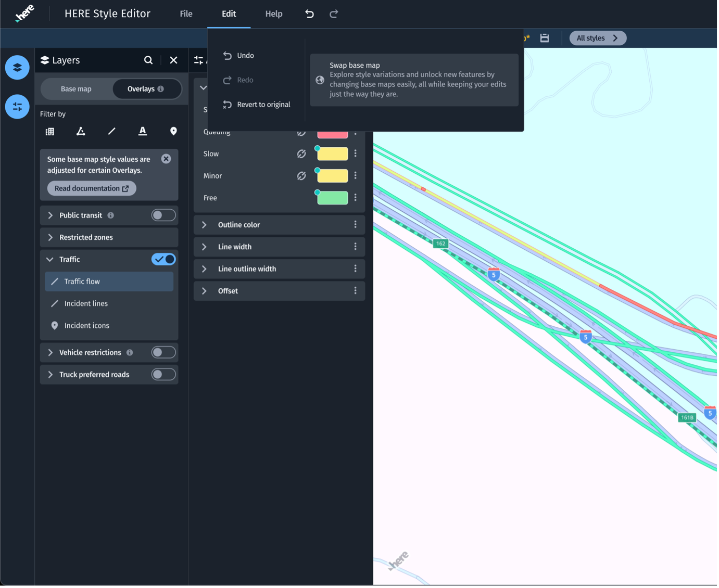Filter layers by polygon type icon
This screenshot has height=588, width=719.
(x=81, y=132)
